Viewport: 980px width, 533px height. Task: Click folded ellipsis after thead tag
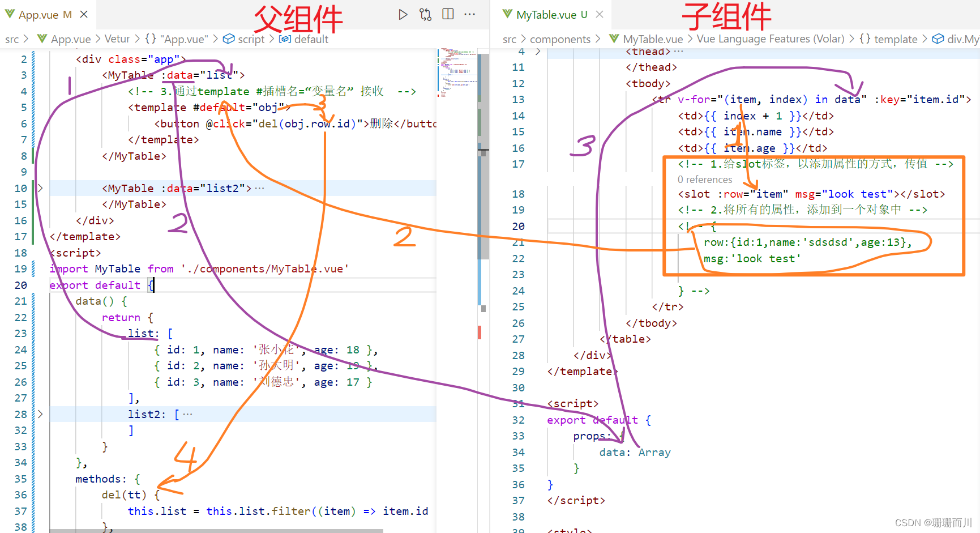pos(678,52)
